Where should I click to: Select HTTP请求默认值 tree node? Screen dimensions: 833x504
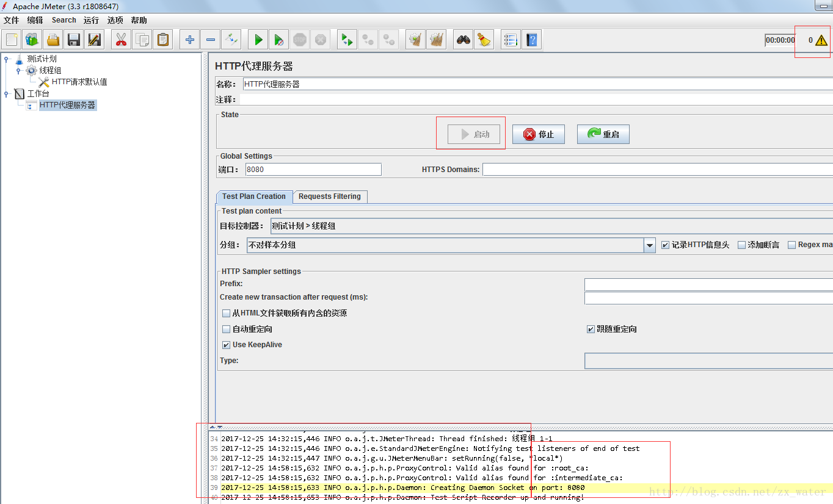point(79,82)
